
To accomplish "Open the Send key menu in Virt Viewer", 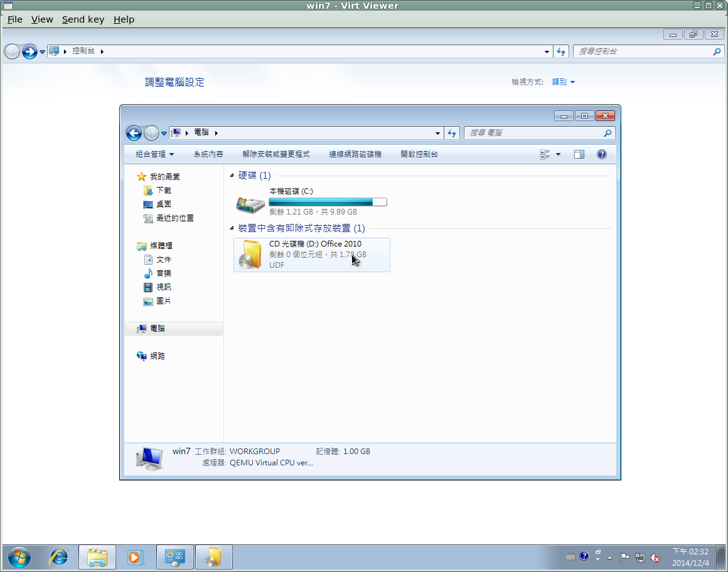I will point(83,19).
